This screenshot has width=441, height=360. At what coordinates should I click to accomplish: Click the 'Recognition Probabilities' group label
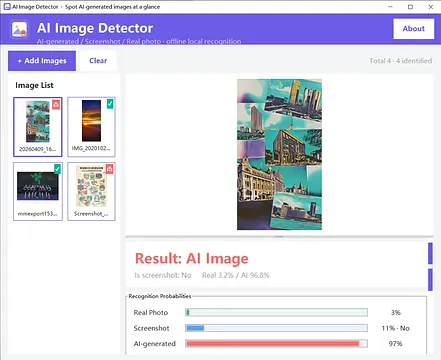(160, 296)
